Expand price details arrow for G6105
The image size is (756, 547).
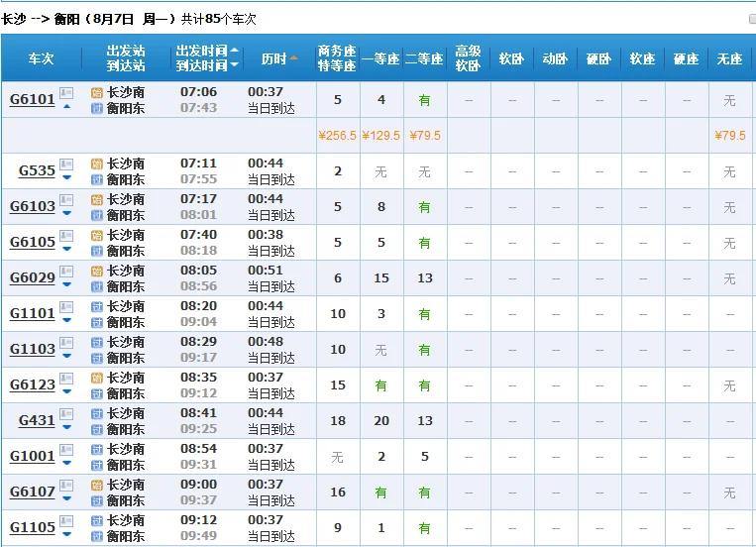click(x=67, y=249)
